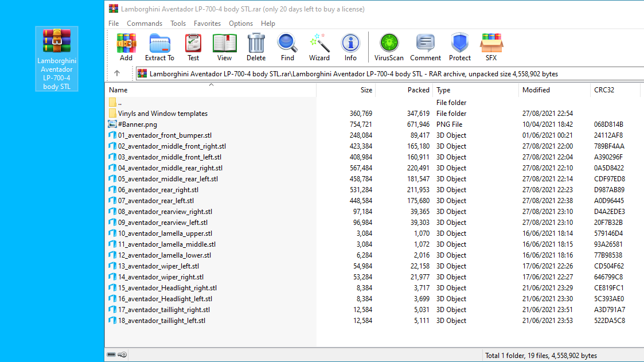Select the parent '..' folder icon
Image resolution: width=644 pixels, height=362 pixels.
pyautogui.click(x=112, y=102)
